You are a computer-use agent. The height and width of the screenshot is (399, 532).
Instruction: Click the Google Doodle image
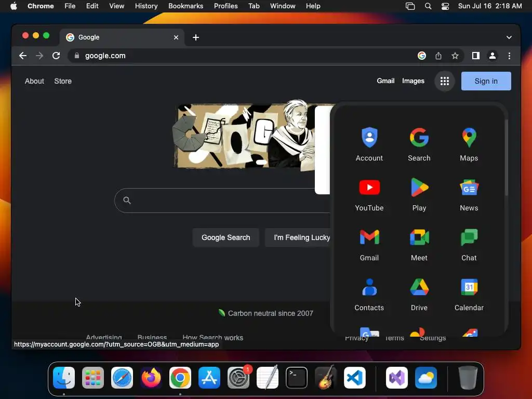[244, 136]
